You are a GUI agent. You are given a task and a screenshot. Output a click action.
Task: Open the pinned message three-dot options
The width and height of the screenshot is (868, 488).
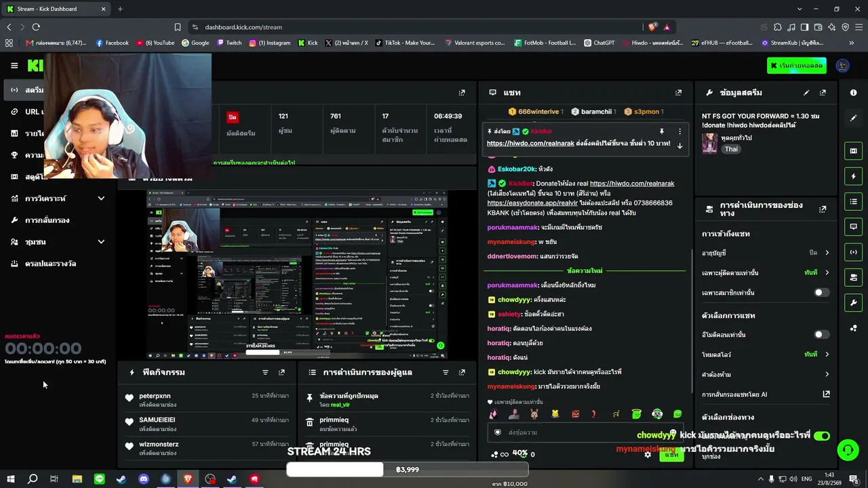[x=679, y=131]
